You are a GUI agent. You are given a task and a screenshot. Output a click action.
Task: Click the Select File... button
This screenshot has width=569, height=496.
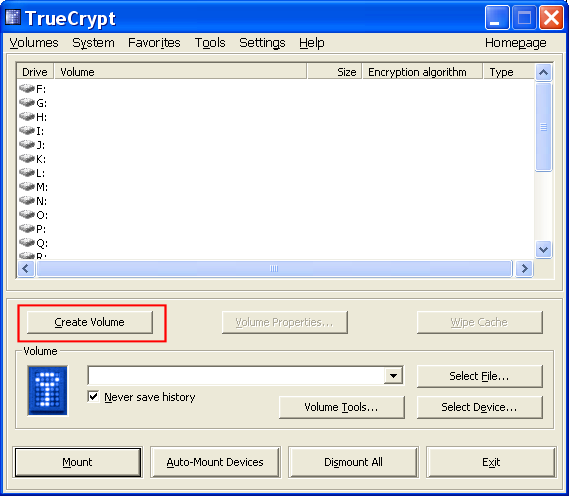pyautogui.click(x=480, y=376)
